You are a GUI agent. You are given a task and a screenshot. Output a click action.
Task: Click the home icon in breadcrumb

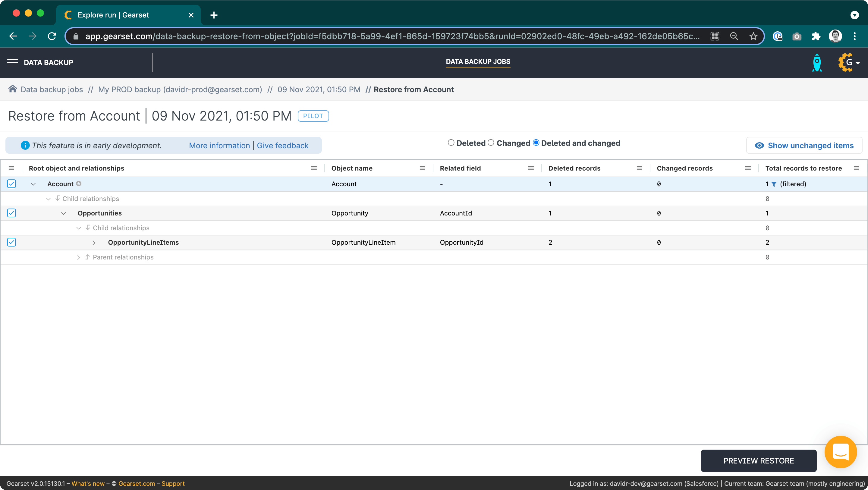[x=12, y=89]
